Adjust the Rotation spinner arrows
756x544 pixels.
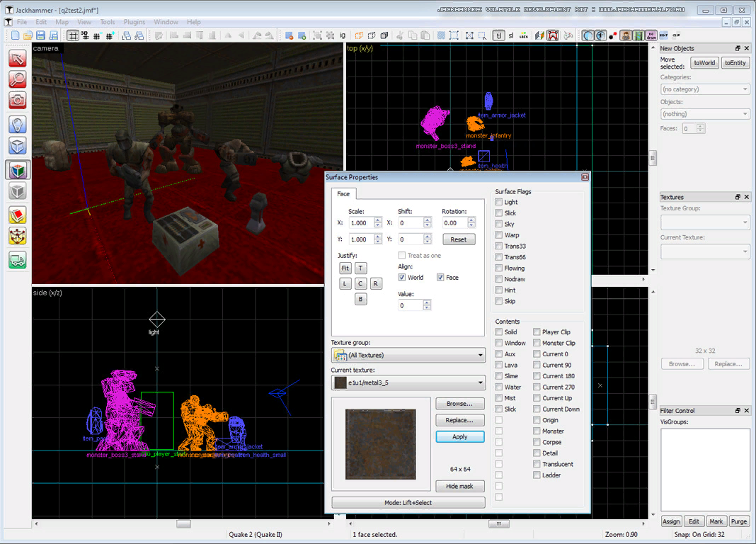(x=471, y=223)
